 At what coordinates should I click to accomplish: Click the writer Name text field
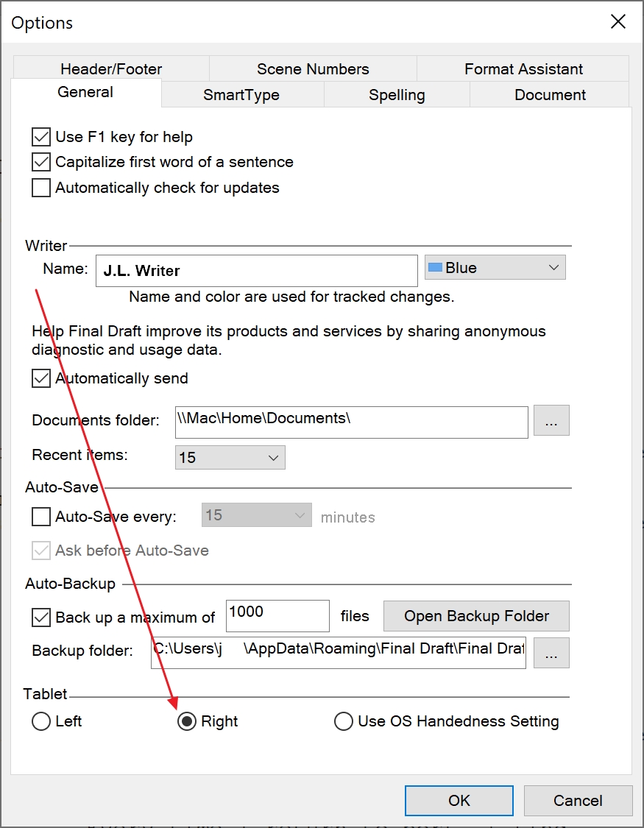[257, 271]
